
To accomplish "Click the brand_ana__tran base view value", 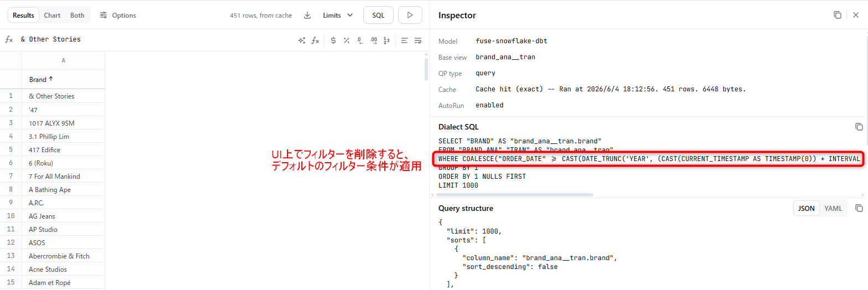I will point(505,57).
